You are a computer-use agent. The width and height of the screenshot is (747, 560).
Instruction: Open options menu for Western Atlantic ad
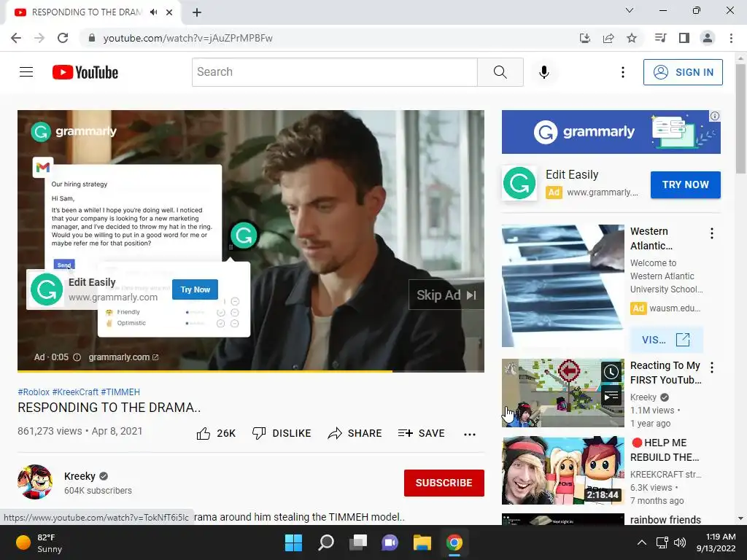coord(712,233)
